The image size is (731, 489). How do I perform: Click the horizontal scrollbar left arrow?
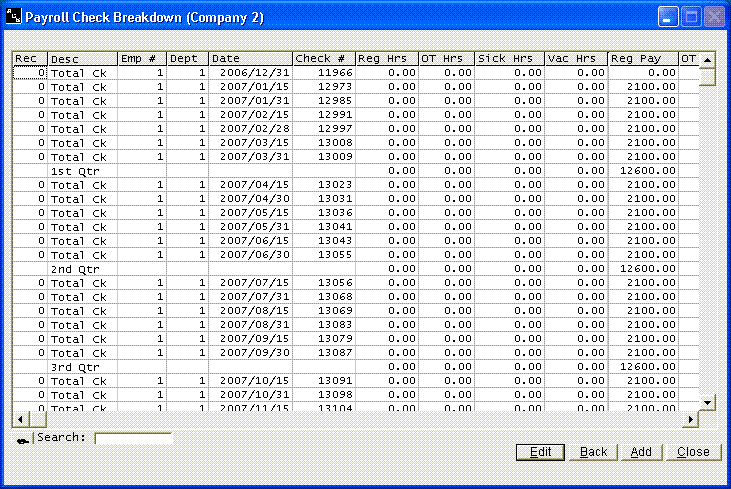(19, 417)
